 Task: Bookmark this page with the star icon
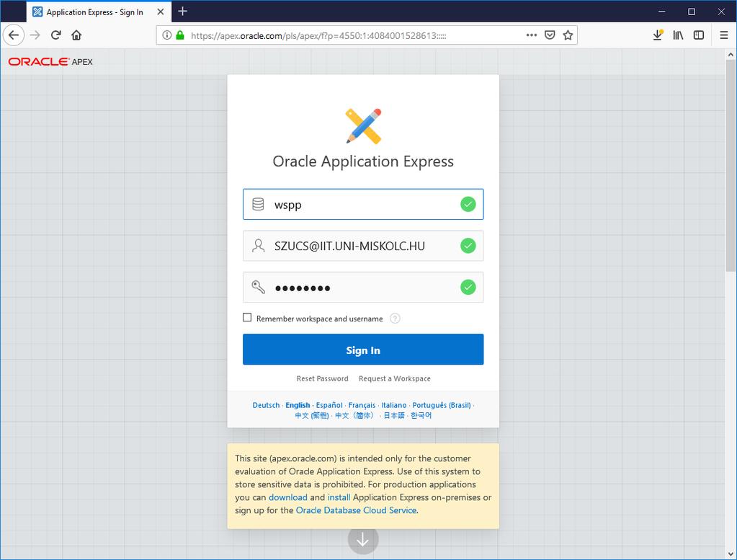(x=568, y=35)
